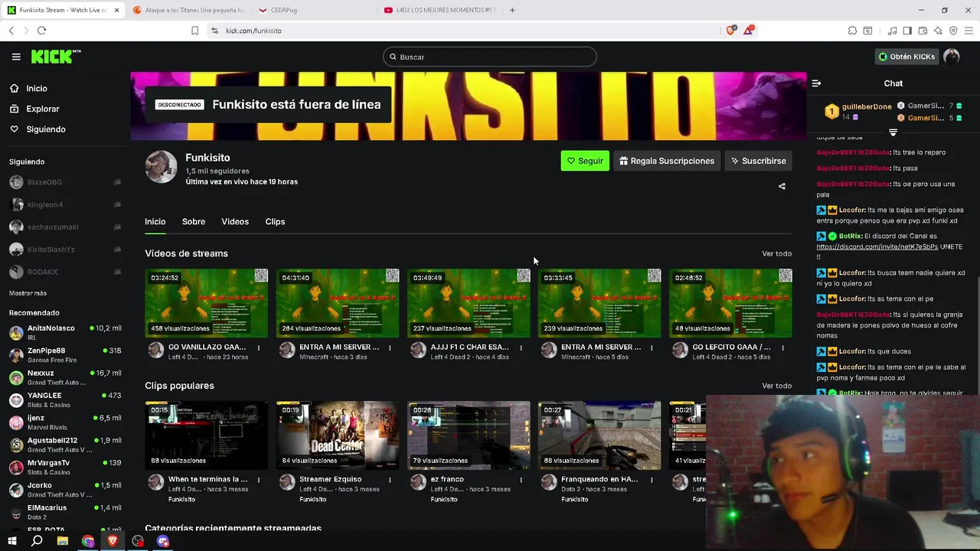Open YANGLEE recommended channel

[65, 399]
